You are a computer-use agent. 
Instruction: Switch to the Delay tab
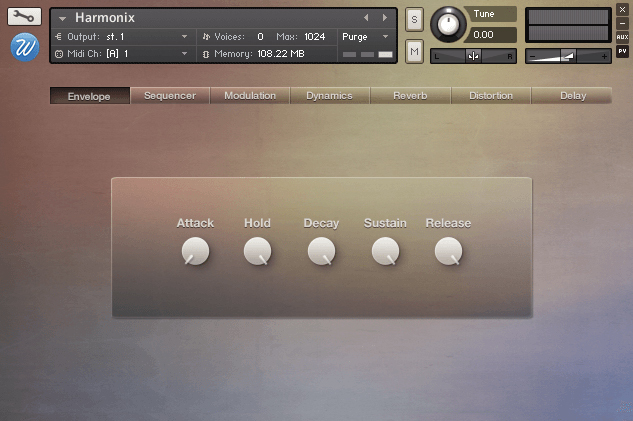[572, 96]
